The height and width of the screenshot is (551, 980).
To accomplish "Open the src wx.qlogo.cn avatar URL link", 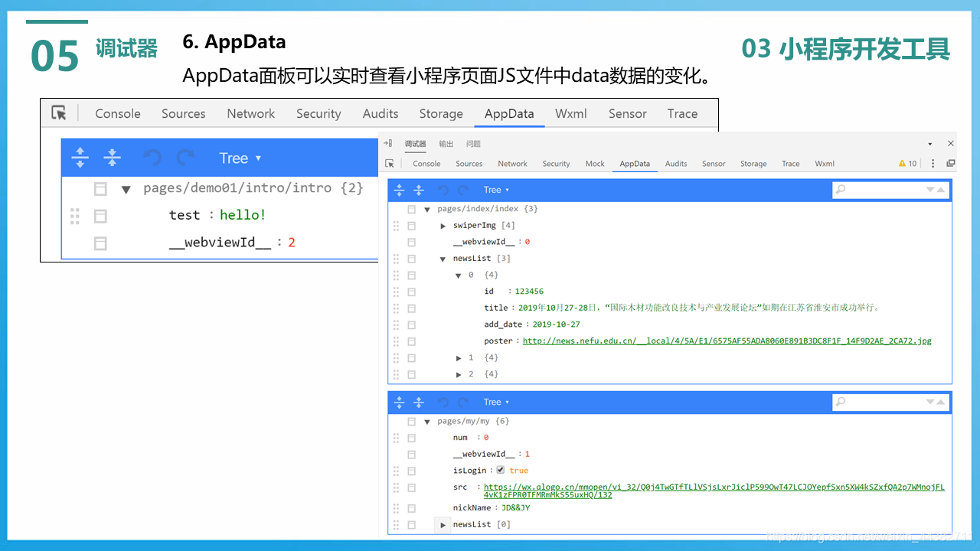I will [714, 491].
